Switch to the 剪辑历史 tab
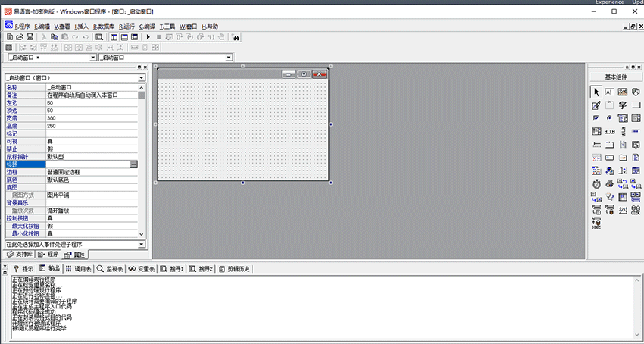Screen dimensions: 644x344 point(235,269)
